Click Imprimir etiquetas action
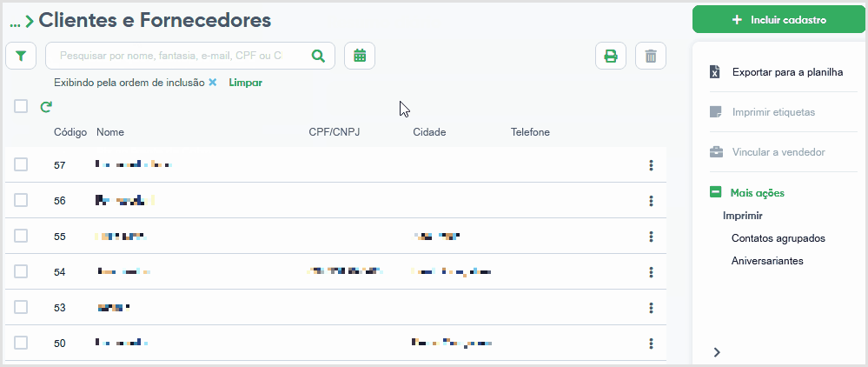868x367 pixels. [x=773, y=112]
